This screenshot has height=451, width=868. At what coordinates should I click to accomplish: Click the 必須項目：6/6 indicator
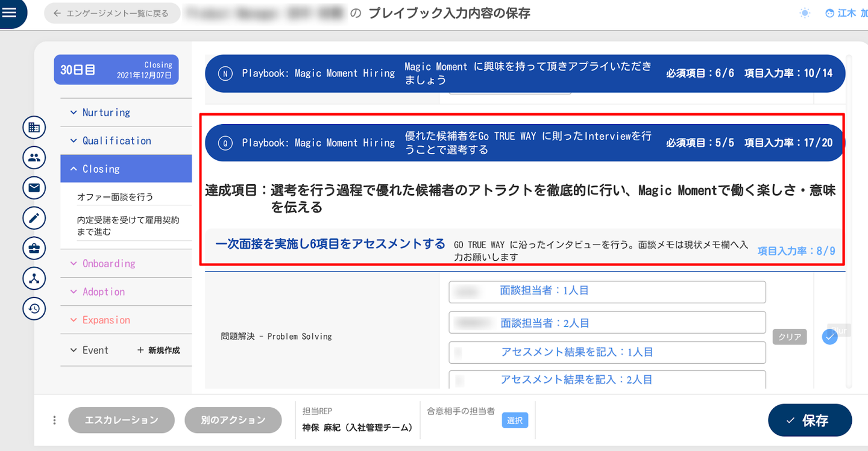coord(700,73)
